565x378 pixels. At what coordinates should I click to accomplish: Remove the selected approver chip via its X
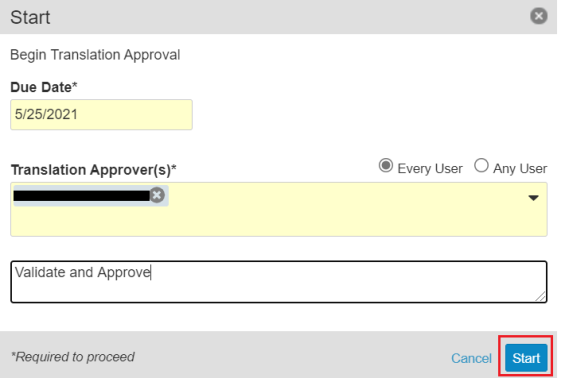coord(157,195)
